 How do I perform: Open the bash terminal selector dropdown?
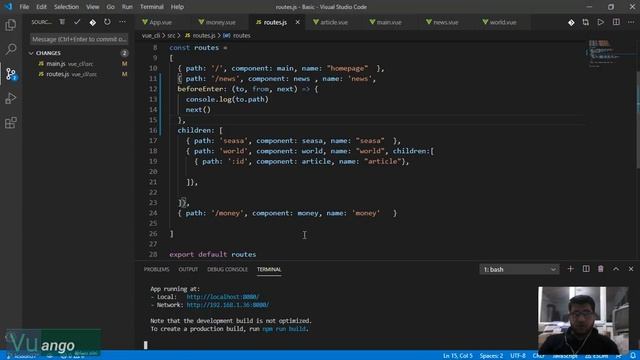519,269
